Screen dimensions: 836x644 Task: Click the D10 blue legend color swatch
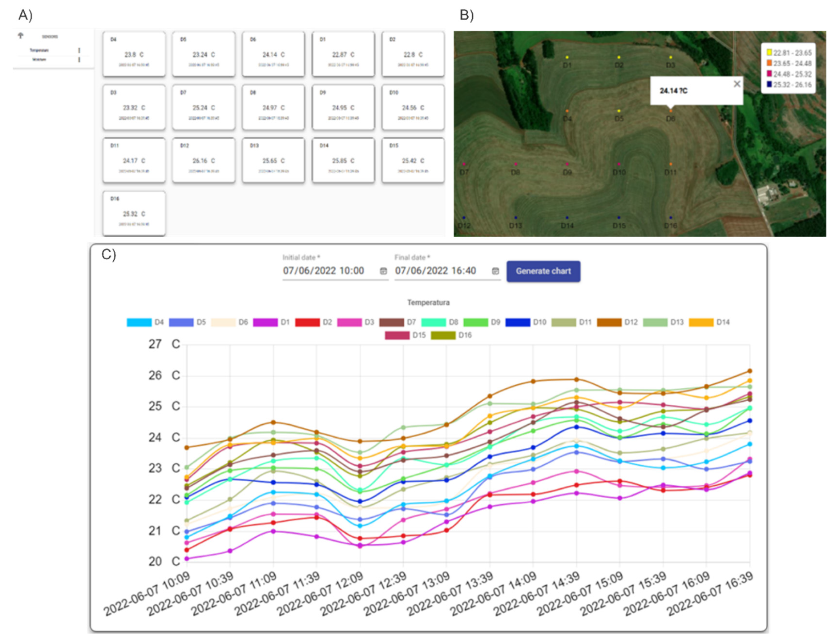coord(518,322)
